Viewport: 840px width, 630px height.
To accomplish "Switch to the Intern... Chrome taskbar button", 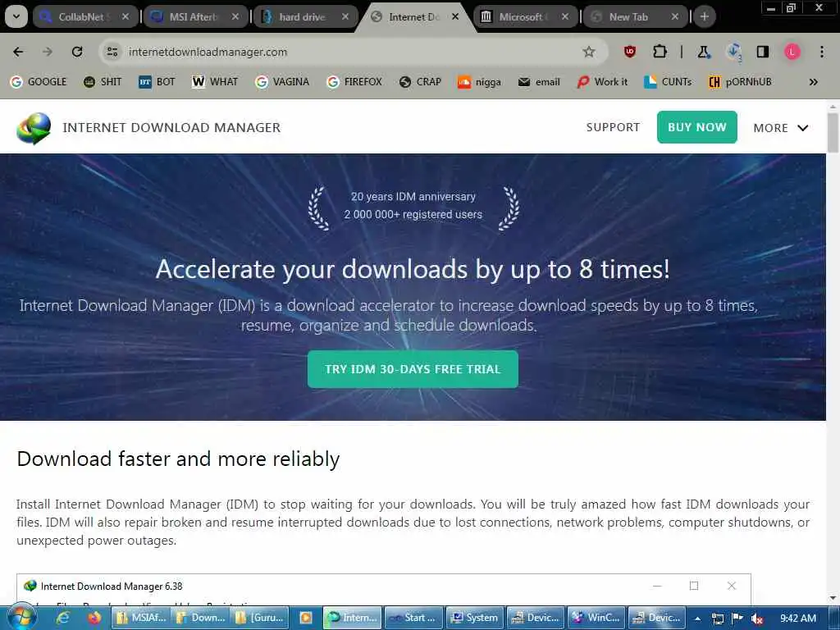I will pyautogui.click(x=353, y=618).
